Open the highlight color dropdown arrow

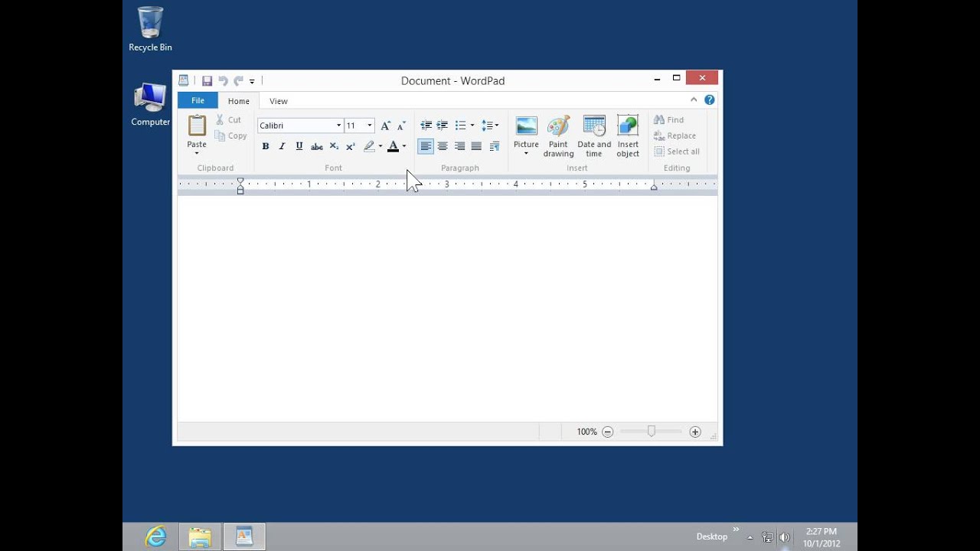pyautogui.click(x=381, y=146)
